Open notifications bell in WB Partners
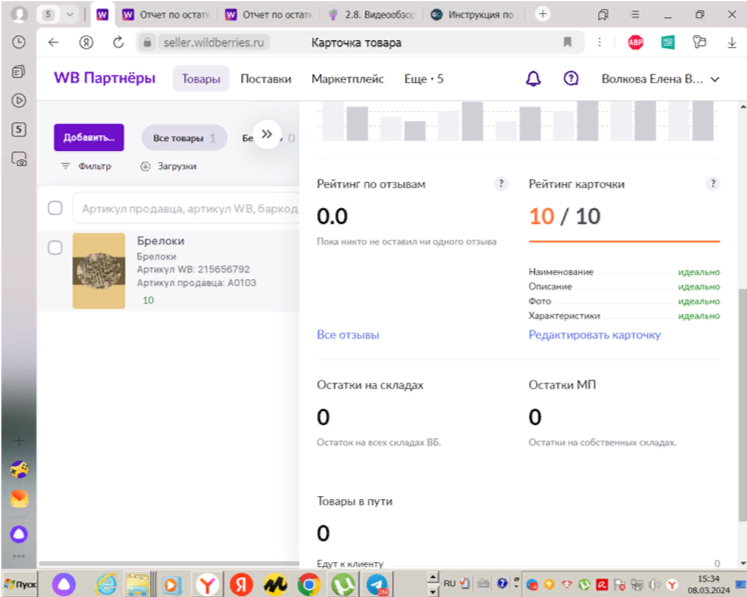This screenshot has width=747, height=597. tap(533, 79)
